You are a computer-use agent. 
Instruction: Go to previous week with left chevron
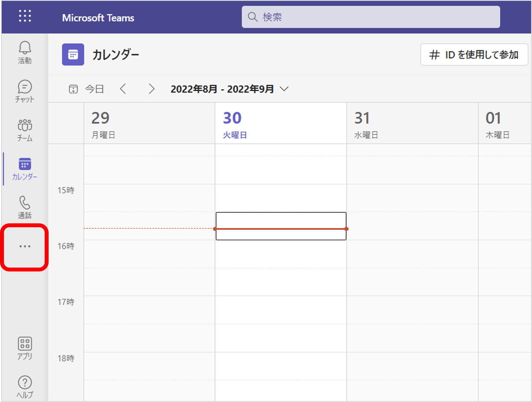[x=123, y=89]
